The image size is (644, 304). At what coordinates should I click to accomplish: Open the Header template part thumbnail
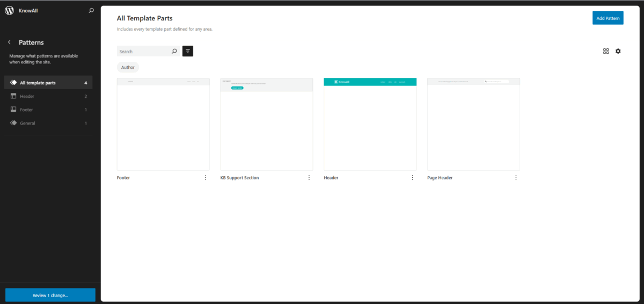tap(370, 124)
